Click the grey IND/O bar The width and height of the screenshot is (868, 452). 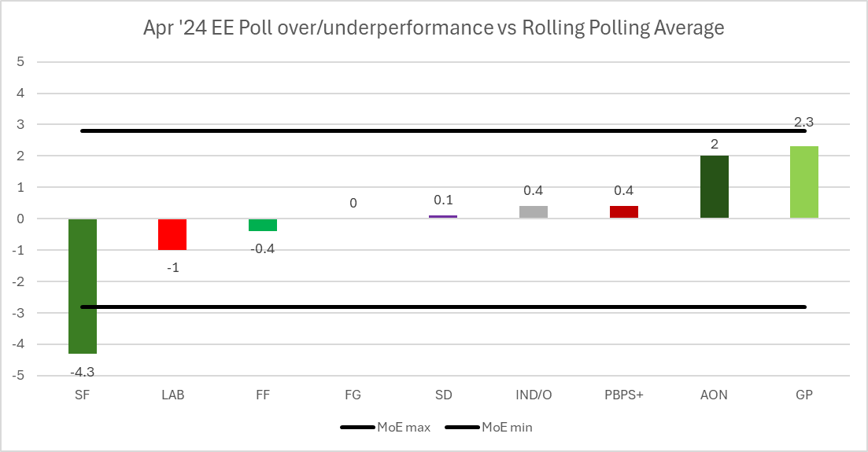click(534, 212)
